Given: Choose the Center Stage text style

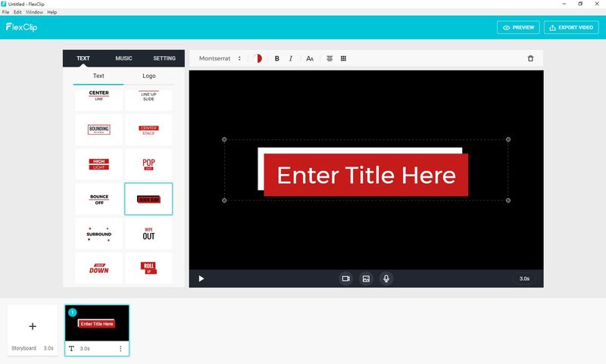Looking at the screenshot, I should pos(148,129).
